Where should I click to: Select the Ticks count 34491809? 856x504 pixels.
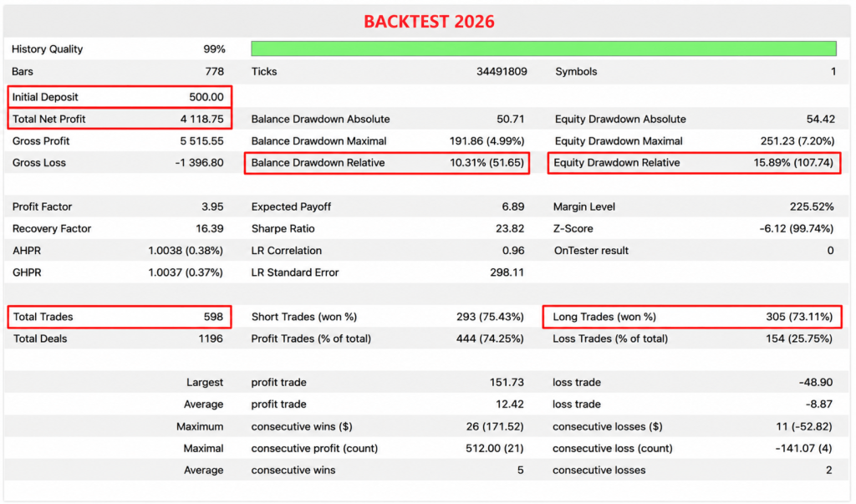tap(502, 72)
